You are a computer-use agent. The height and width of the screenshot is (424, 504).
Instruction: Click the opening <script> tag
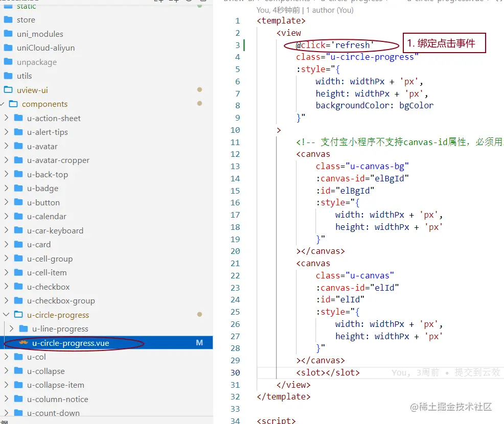[276, 420]
